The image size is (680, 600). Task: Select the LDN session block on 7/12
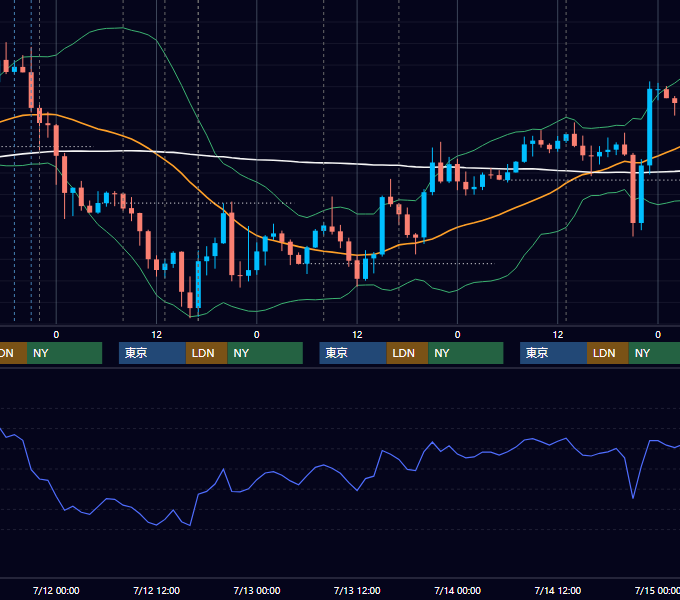pos(206,353)
